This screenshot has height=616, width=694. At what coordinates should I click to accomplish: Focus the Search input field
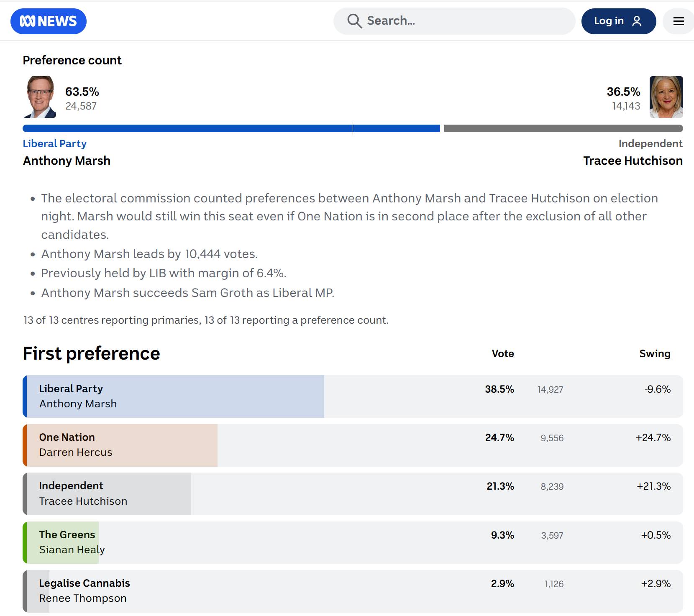point(454,21)
